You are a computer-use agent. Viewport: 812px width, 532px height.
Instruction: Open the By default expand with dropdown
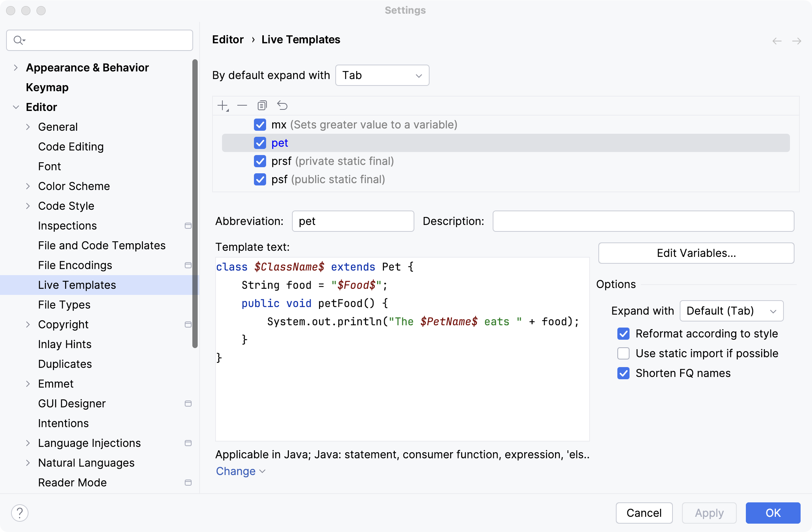point(382,75)
